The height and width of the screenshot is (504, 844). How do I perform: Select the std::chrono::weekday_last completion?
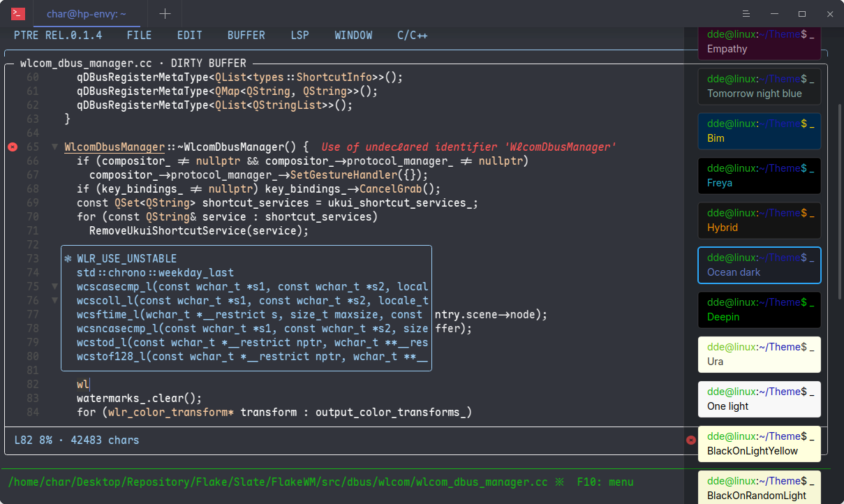pyautogui.click(x=246, y=273)
